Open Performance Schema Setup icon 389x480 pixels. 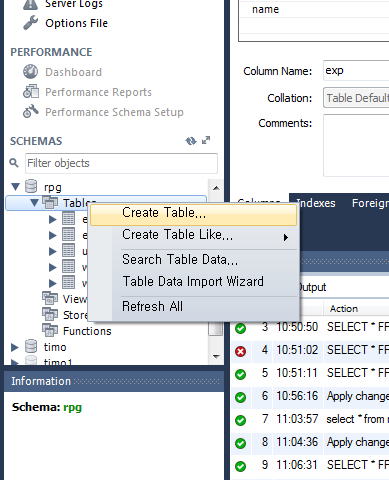[x=31, y=111]
